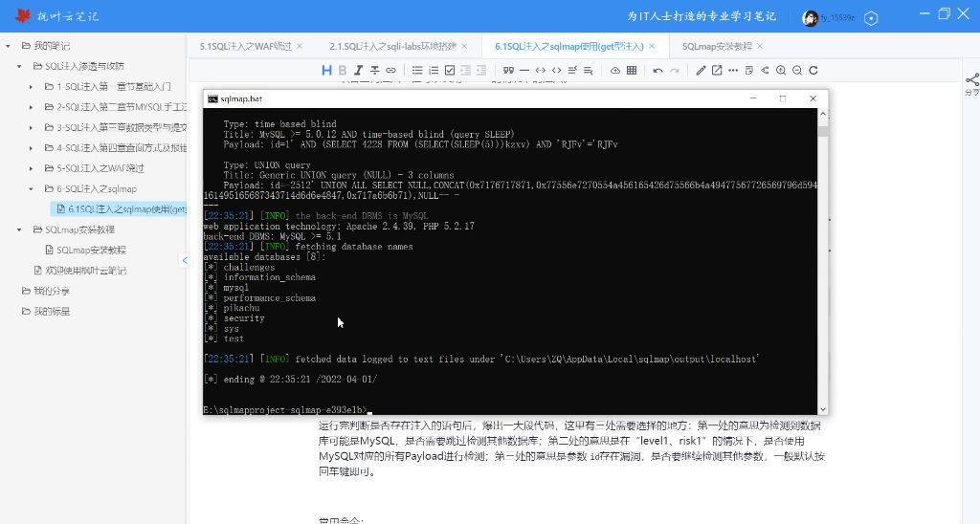Open the share panel icon on right
This screenshot has width=980, height=524.
pos(972,80)
